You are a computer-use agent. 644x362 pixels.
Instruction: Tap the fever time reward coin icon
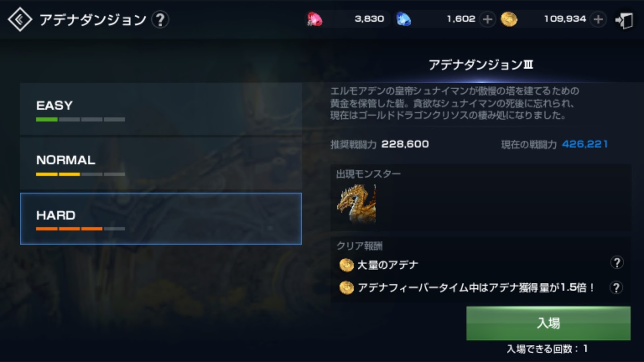tap(346, 288)
